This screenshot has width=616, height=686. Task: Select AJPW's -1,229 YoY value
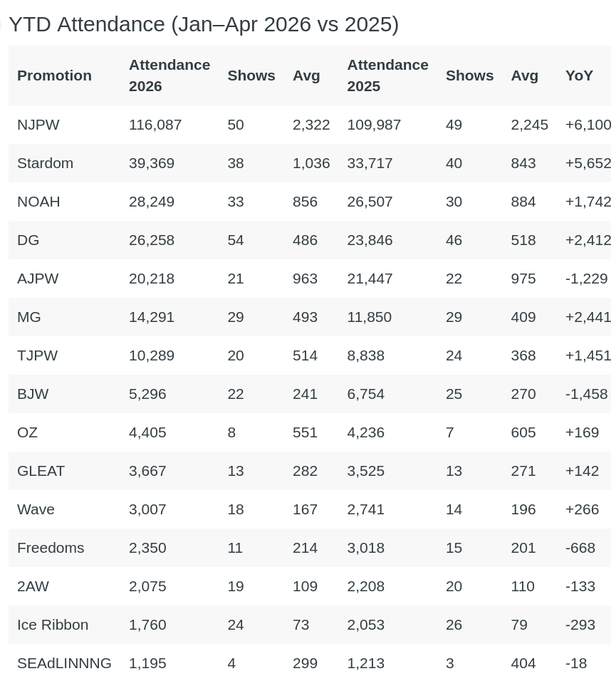586,279
